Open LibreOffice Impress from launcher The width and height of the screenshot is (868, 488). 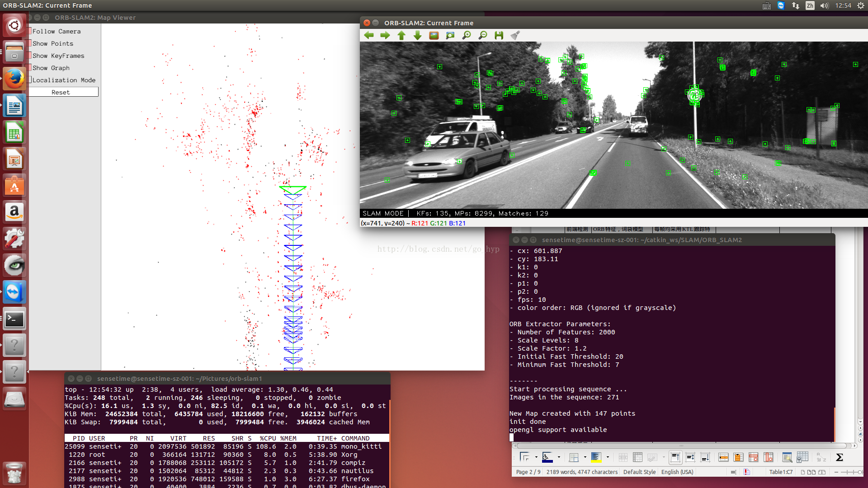coord(14,160)
